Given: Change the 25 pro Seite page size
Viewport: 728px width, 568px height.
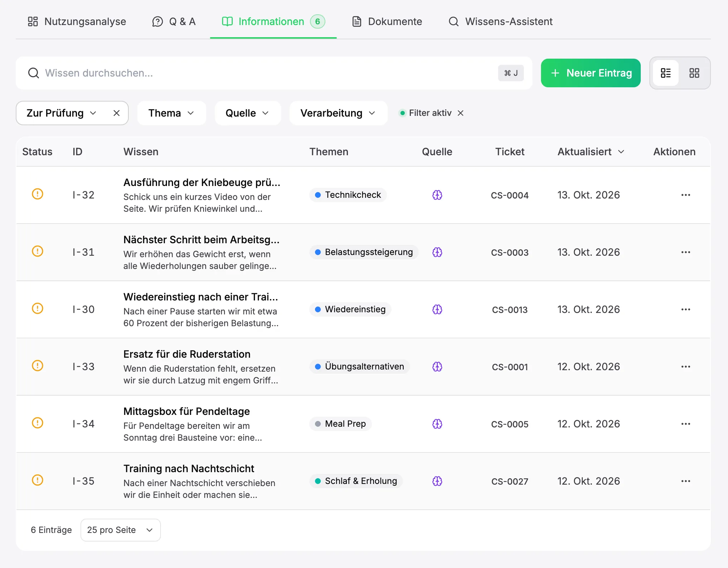Looking at the screenshot, I should click(x=120, y=530).
